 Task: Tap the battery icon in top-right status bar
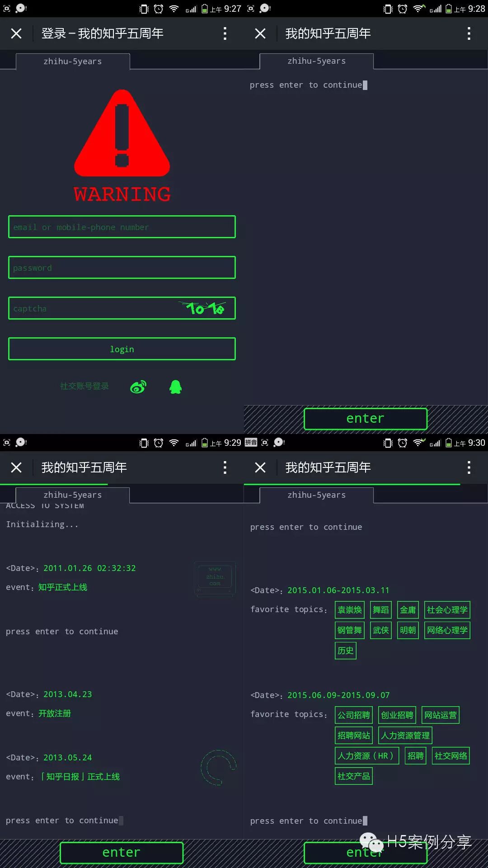point(449,9)
